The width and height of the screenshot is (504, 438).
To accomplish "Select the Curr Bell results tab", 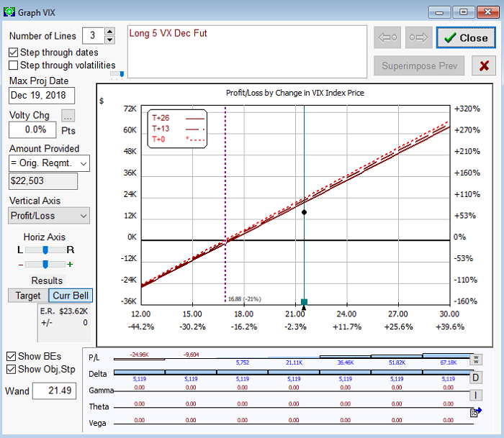I will pos(71,296).
